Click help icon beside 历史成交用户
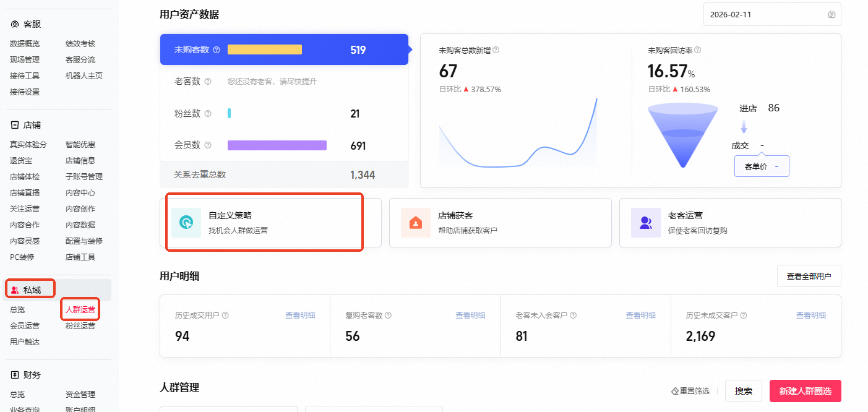 pos(225,315)
